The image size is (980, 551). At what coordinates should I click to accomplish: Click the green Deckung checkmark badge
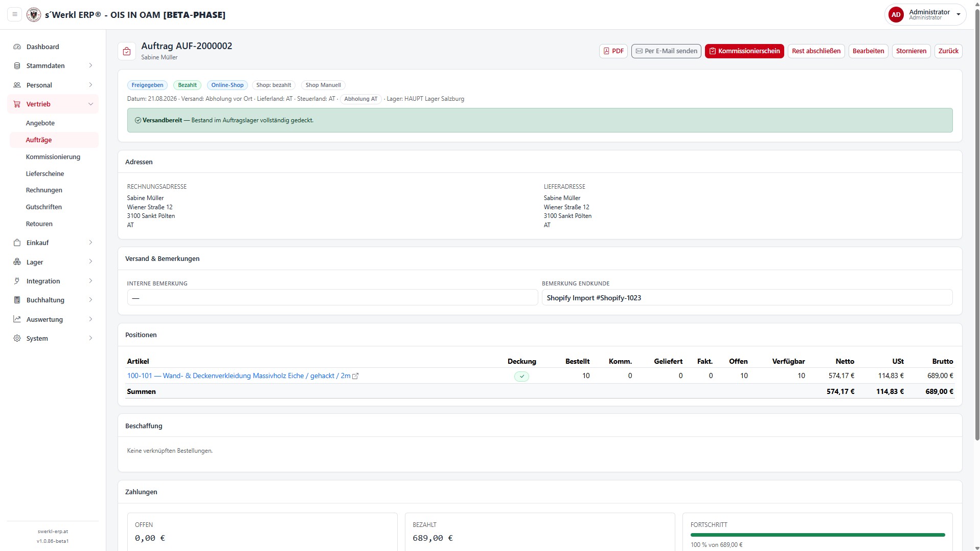521,376
